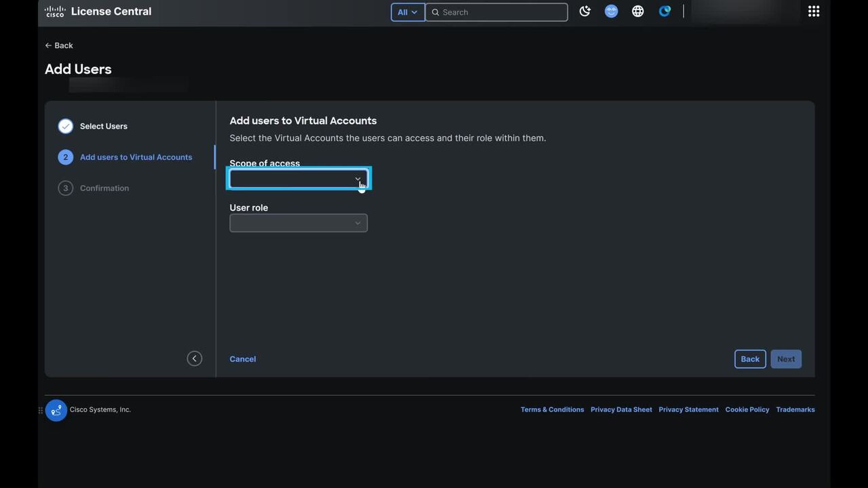
Task: Open Privacy Statement link
Action: click(688, 409)
